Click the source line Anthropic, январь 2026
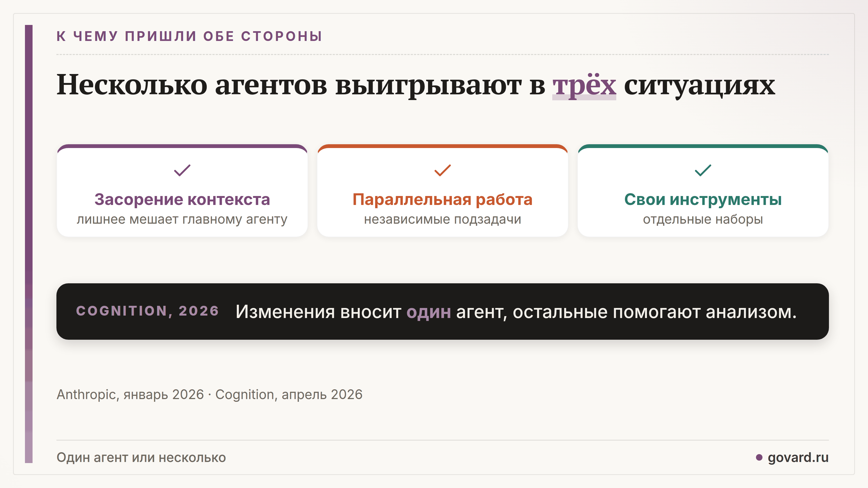Screen dimensions: 868x488 point(130,394)
